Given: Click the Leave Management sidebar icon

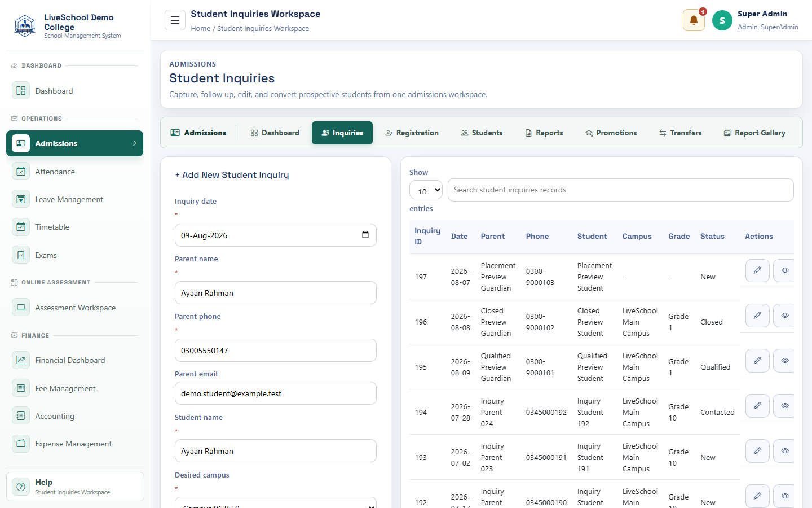Looking at the screenshot, I should [21, 199].
